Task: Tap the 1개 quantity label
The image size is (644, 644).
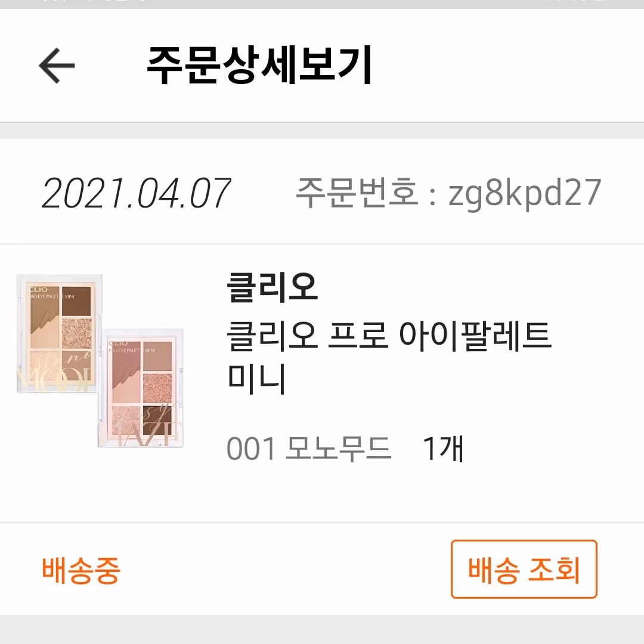Action: pyautogui.click(x=443, y=448)
